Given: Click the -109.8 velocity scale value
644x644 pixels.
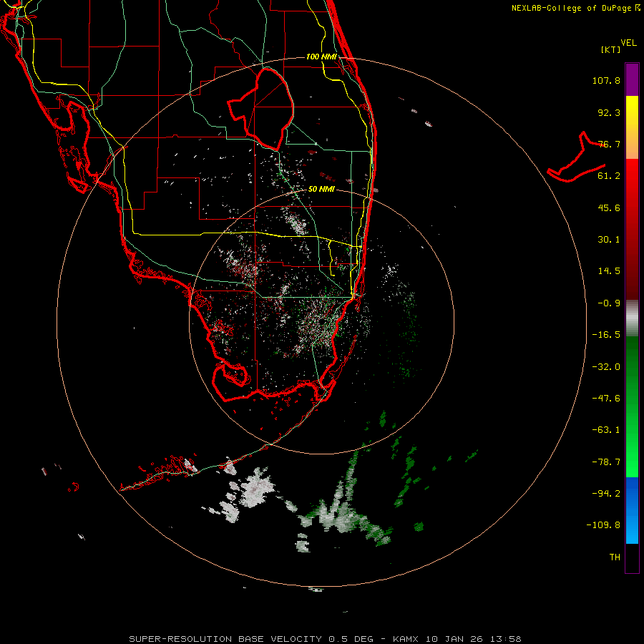Looking at the screenshot, I should point(603,525).
